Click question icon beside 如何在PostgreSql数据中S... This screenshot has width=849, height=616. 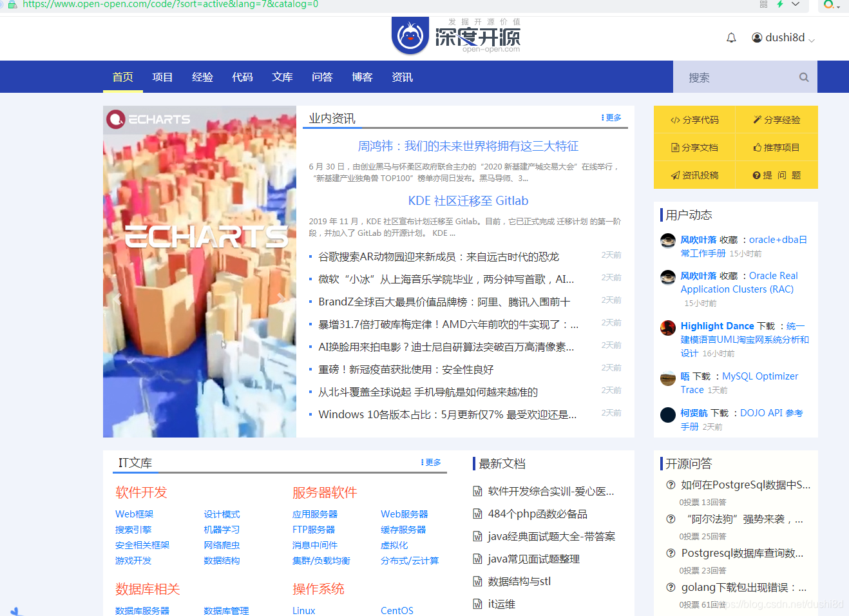[x=671, y=485]
